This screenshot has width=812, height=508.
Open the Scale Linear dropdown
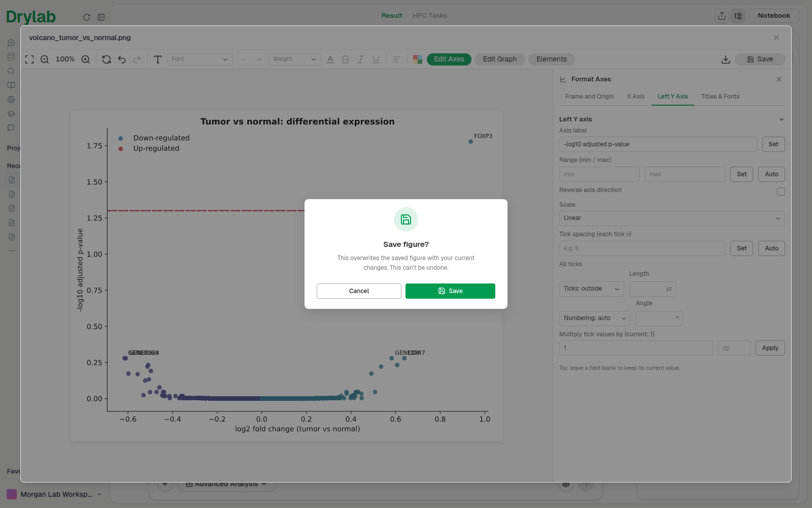672,218
